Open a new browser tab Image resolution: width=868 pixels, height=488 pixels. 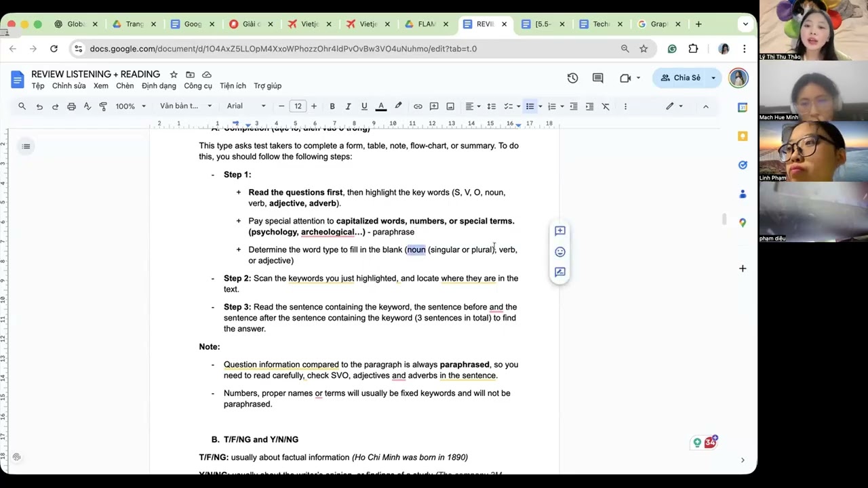click(698, 24)
